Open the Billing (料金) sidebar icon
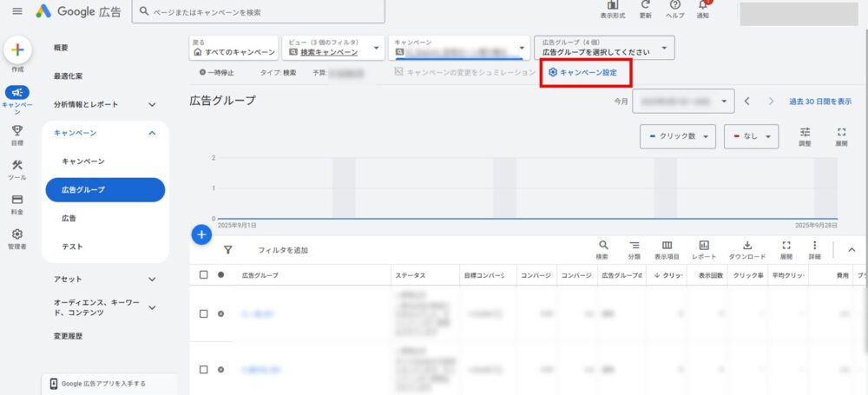Image resolution: width=868 pixels, height=395 pixels. pyautogui.click(x=17, y=201)
